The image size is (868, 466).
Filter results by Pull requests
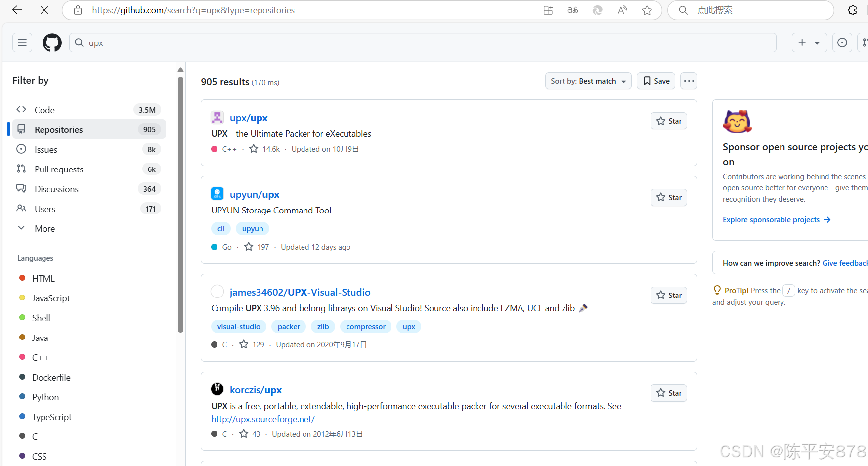[x=89, y=169]
